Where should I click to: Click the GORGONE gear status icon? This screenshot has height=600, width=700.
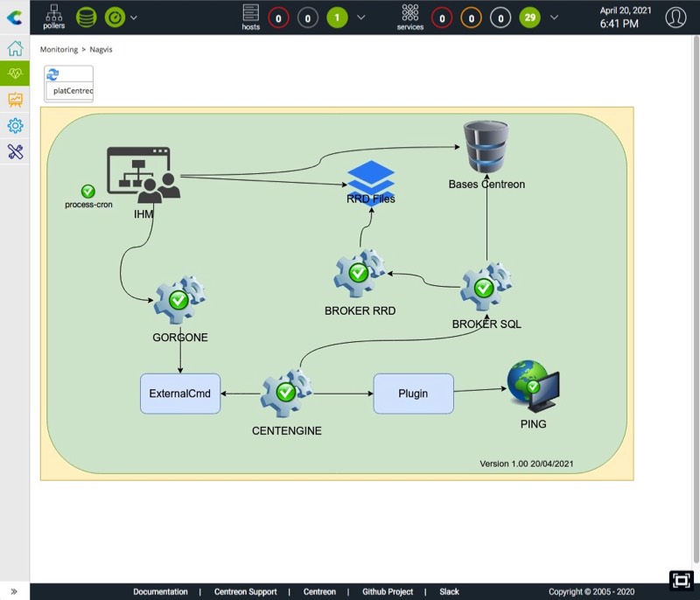click(x=178, y=301)
